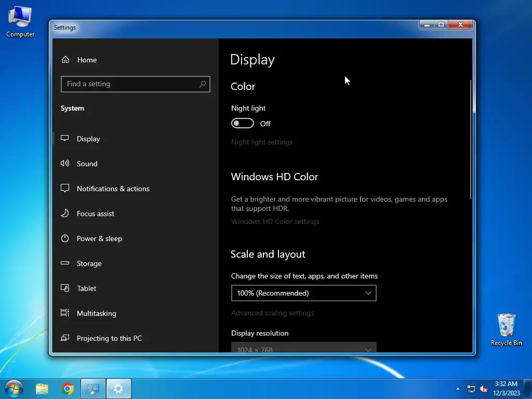Select the Recycle Bin desktop icon

click(506, 329)
